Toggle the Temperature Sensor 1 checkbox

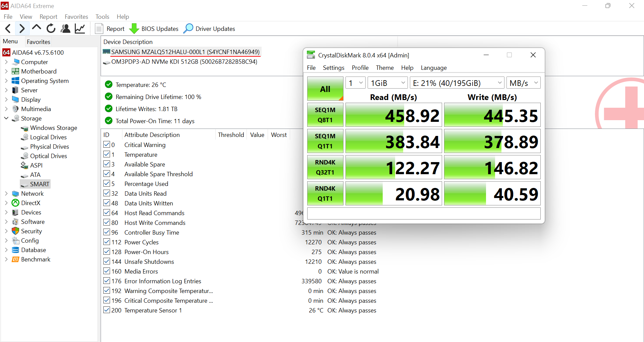click(107, 310)
